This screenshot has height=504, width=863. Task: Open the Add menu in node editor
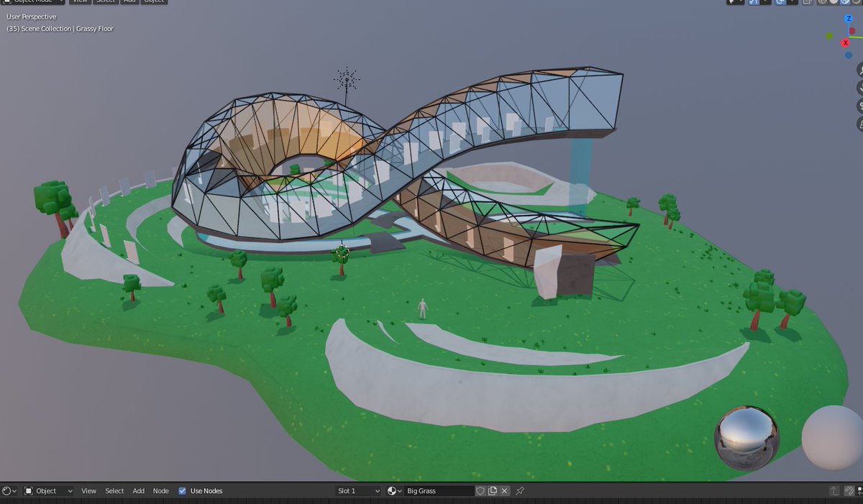click(139, 491)
